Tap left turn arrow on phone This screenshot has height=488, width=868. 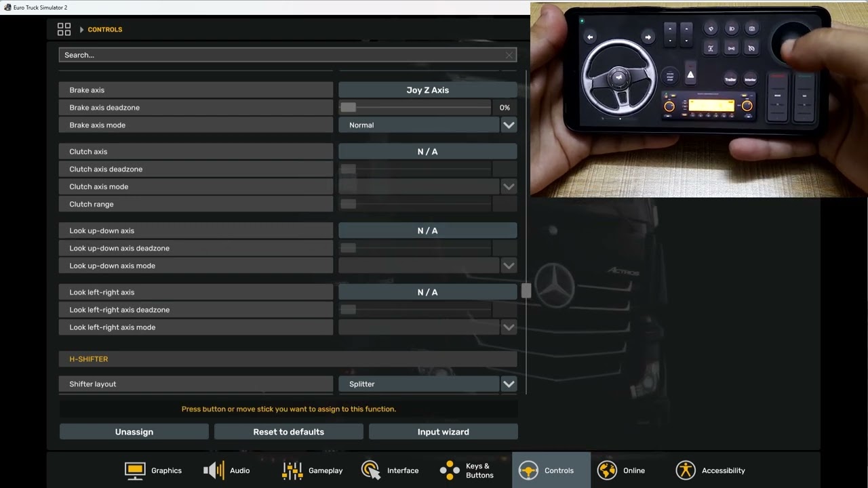coord(590,37)
